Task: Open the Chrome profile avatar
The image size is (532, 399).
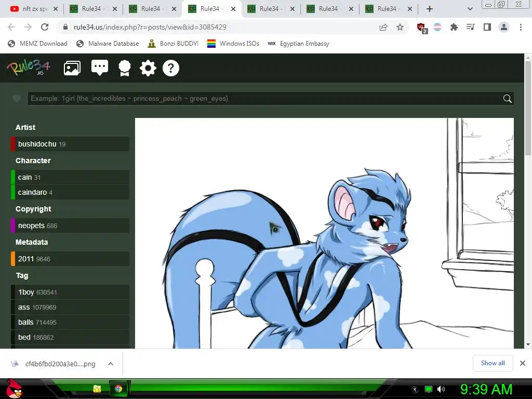Action: (x=504, y=27)
